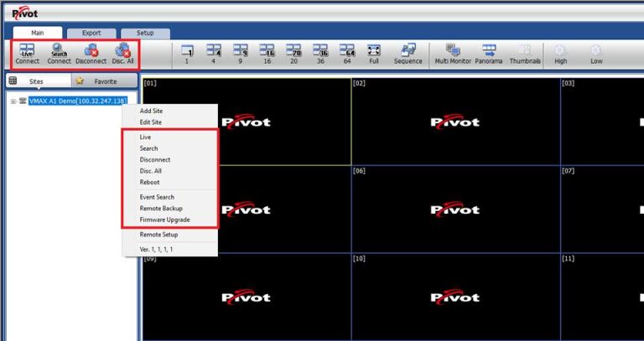
Task: Choose Reboot from the context menu
Action: click(149, 182)
